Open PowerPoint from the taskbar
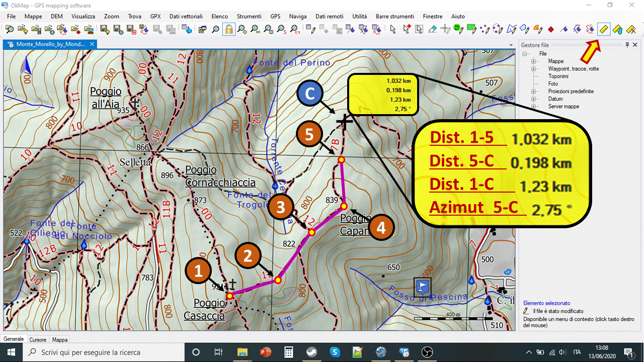 click(266, 352)
